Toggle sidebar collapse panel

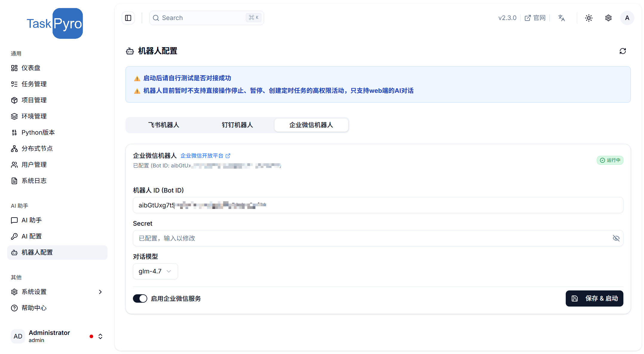(128, 18)
